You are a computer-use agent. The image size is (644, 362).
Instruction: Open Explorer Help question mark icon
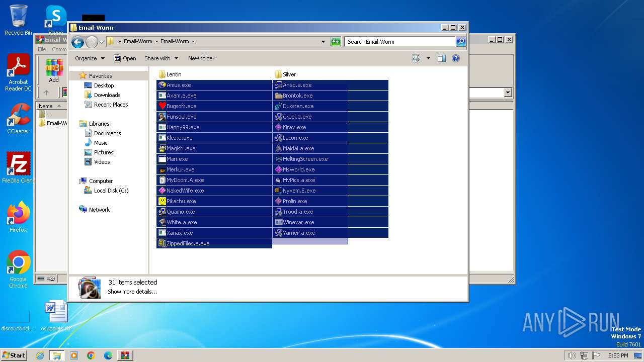(456, 58)
